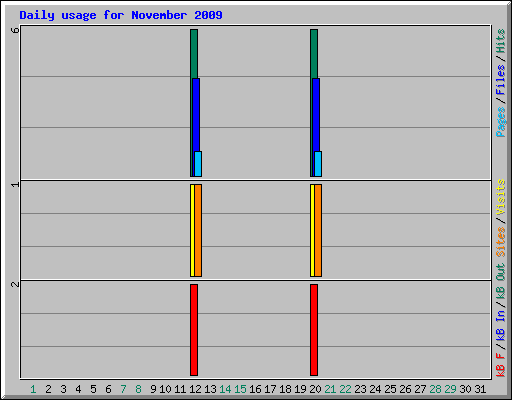512x400 pixels.
Task: Click day label '27' on the x-axis
Action: [x=420, y=389]
